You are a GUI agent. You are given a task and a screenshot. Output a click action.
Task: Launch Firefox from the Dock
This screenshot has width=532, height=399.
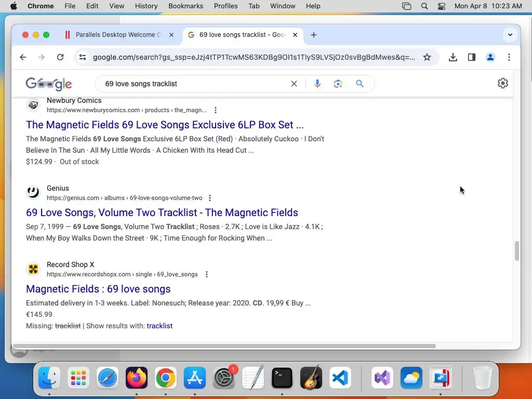(x=137, y=378)
